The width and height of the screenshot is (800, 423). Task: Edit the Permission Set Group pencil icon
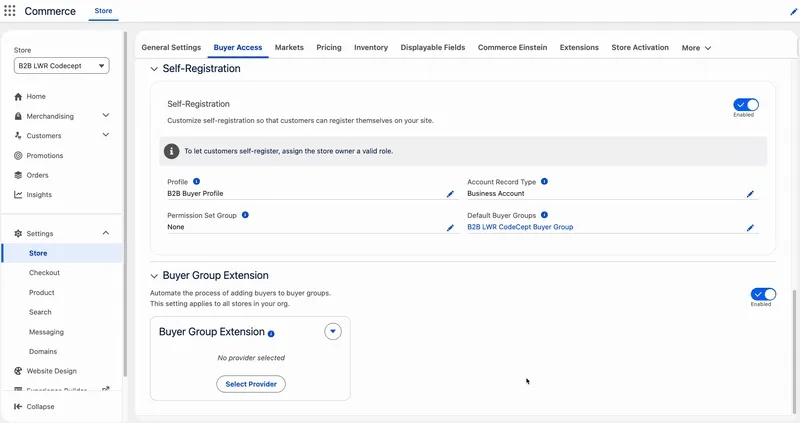point(450,228)
